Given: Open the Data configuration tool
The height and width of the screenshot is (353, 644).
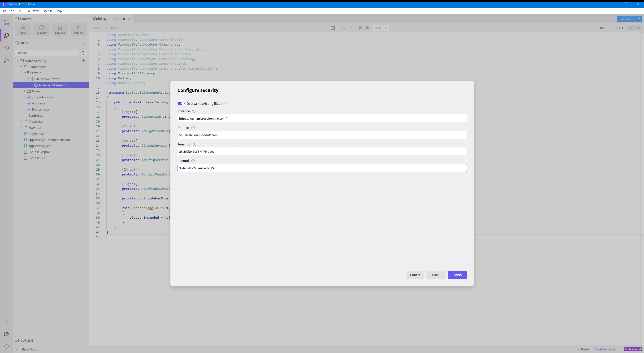Looking at the screenshot, I should pos(23,30).
